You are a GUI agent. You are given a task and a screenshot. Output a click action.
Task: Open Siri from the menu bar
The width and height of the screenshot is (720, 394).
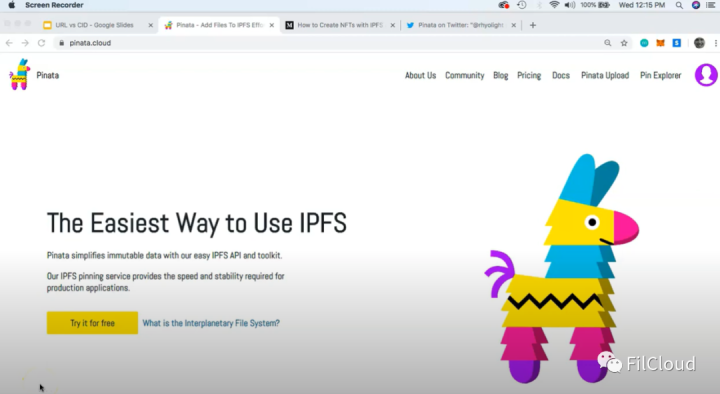pyautogui.click(x=696, y=5)
